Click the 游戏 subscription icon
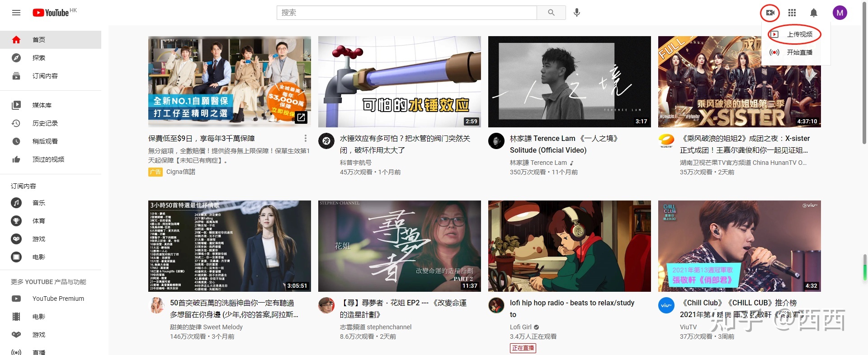Viewport: 868px width, 355px height. [16, 239]
